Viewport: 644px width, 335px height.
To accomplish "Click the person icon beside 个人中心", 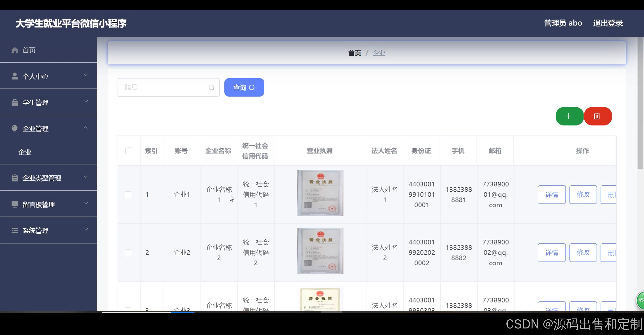I will pyautogui.click(x=15, y=76).
